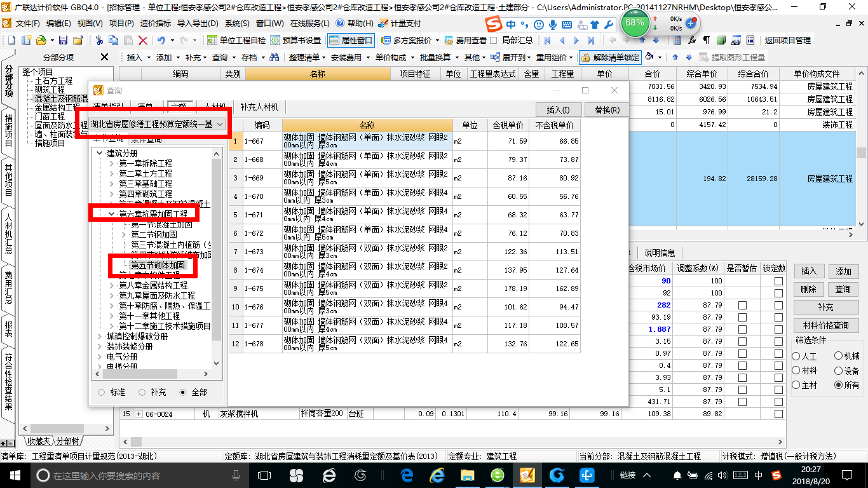This screenshot has width=868, height=488.
Task: Open 预算书设置 budget settings
Action: click(296, 40)
